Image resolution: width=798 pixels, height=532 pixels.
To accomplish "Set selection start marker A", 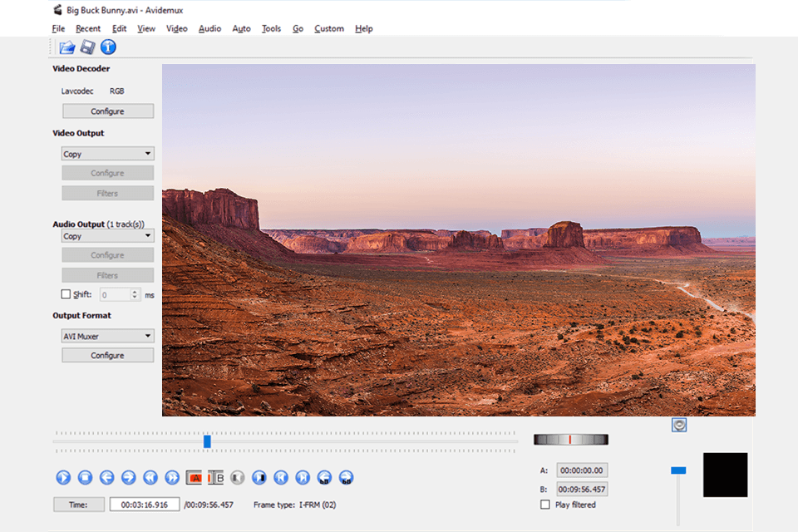I will point(195,477).
